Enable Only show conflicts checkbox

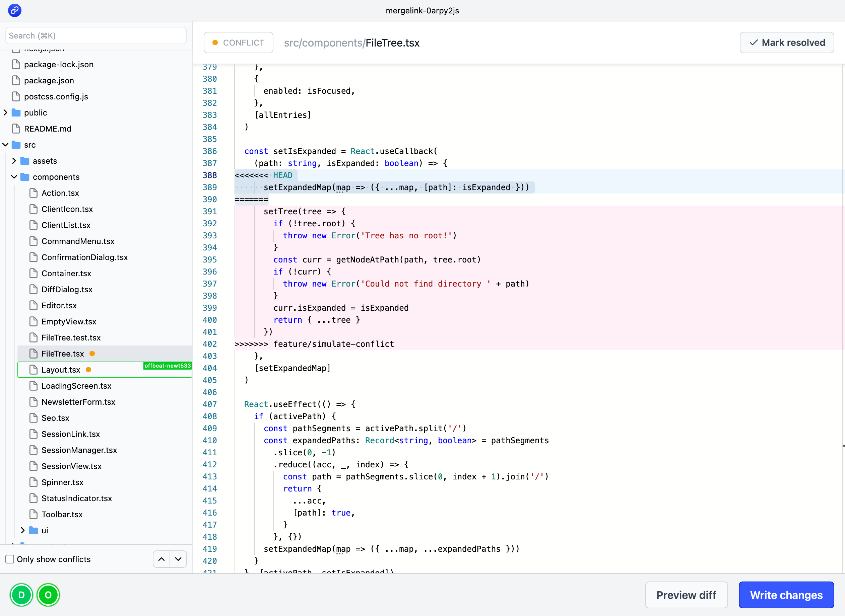[10, 559]
